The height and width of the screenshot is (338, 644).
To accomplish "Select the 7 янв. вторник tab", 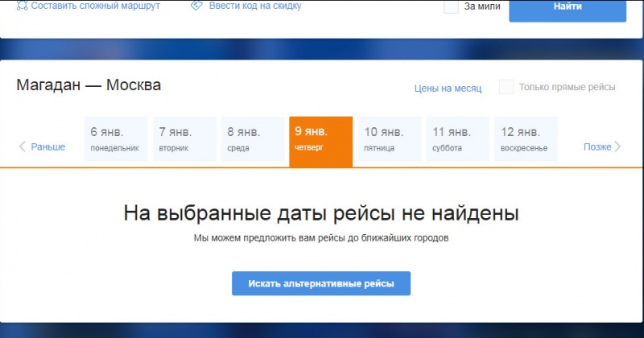I will (x=184, y=139).
